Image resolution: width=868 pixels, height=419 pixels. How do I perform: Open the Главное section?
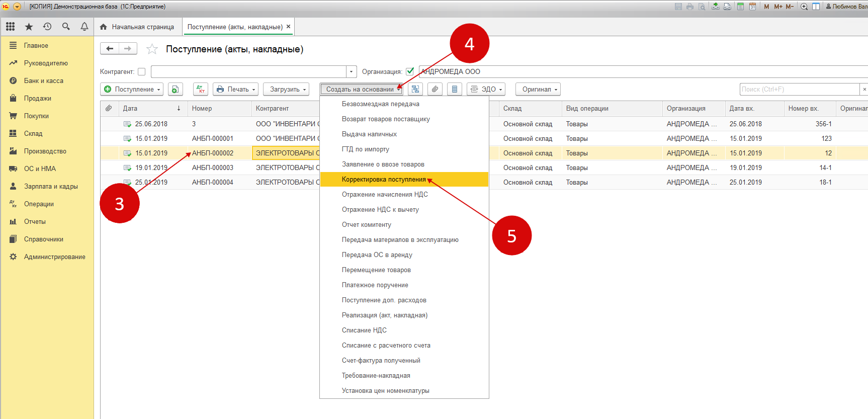[x=47, y=45]
